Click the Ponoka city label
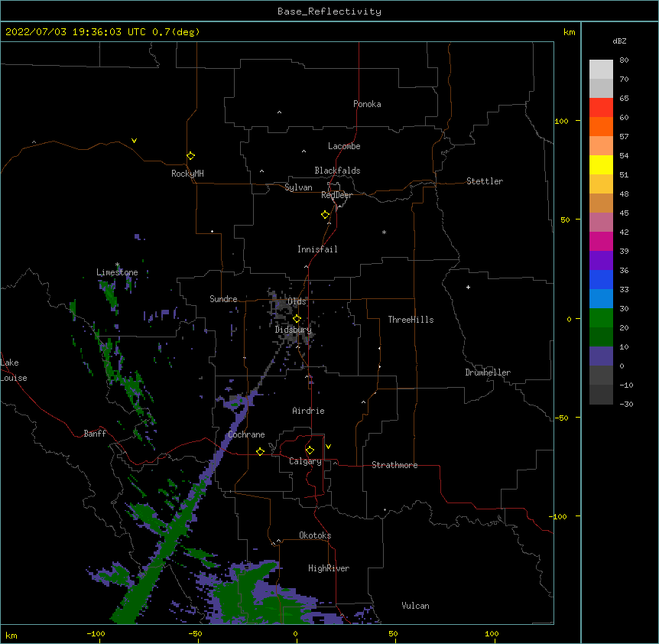The width and height of the screenshot is (659, 644). pyautogui.click(x=367, y=104)
